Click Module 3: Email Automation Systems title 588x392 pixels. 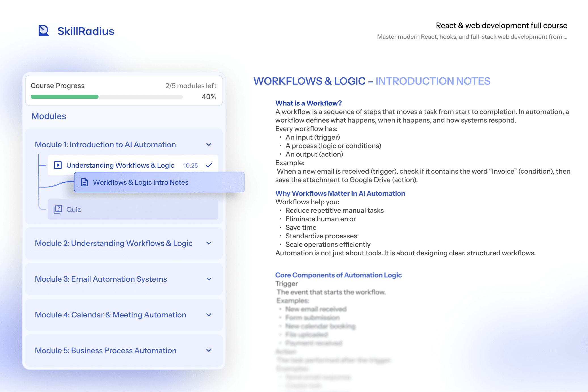[x=101, y=279]
